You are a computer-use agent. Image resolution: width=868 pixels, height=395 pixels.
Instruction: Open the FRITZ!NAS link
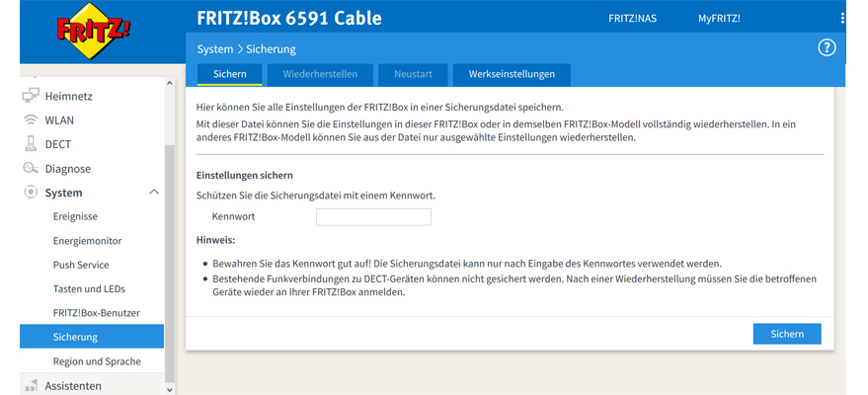pos(632,19)
